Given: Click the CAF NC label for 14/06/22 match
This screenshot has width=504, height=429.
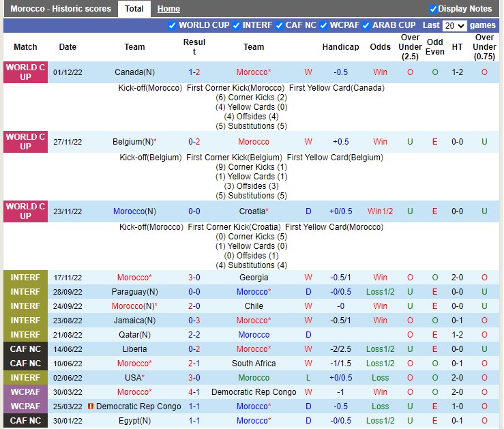Looking at the screenshot, I should (25, 349).
